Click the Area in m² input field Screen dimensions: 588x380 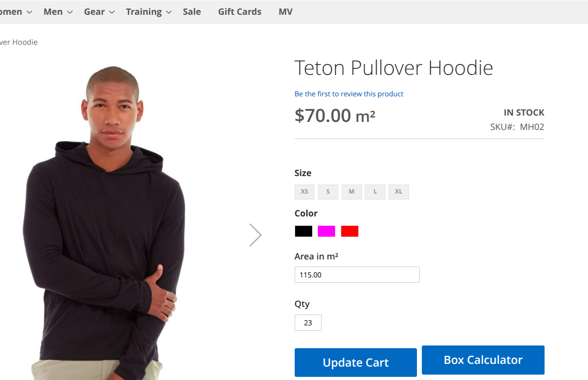pyautogui.click(x=357, y=275)
